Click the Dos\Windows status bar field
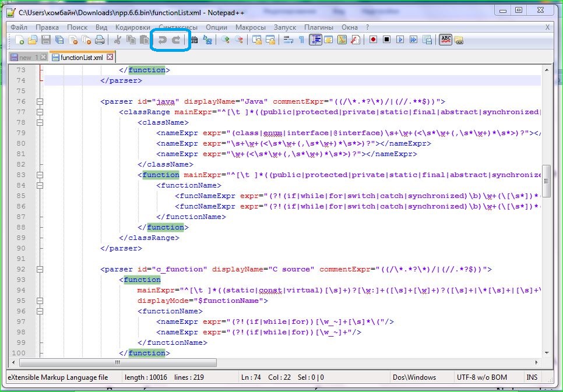Screen dimensions: 563x392 pos(414,377)
